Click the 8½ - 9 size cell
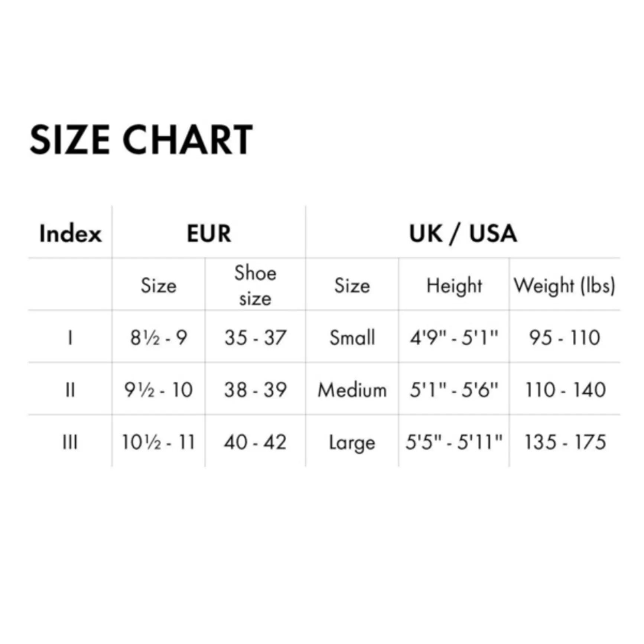 [159, 338]
